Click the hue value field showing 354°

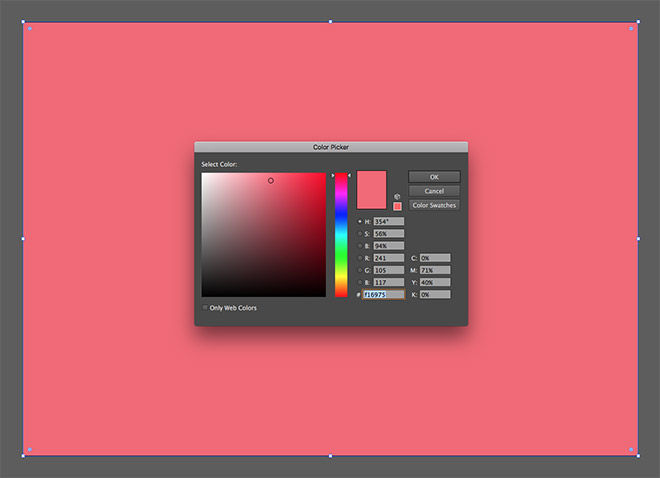click(388, 221)
